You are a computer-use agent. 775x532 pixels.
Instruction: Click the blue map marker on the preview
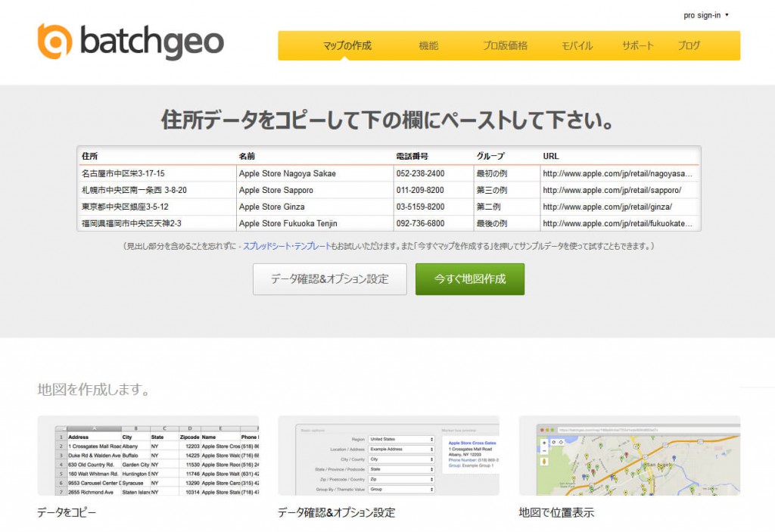674,458
